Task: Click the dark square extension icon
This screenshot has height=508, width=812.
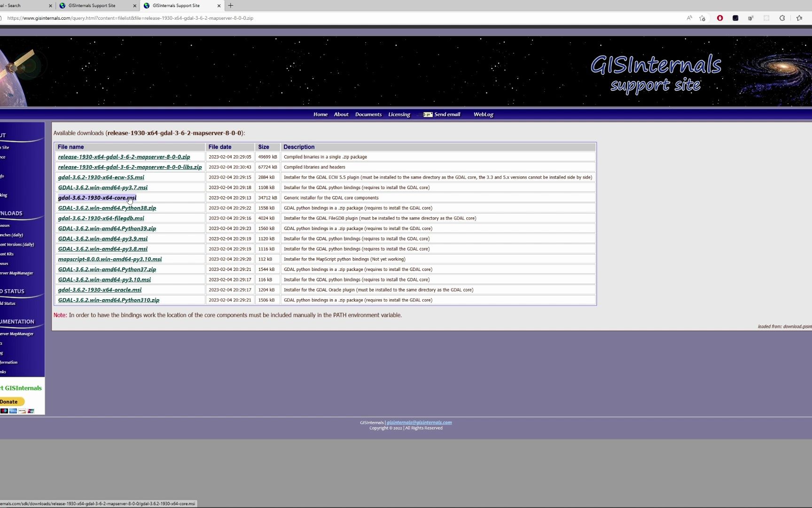Action: 735,18
